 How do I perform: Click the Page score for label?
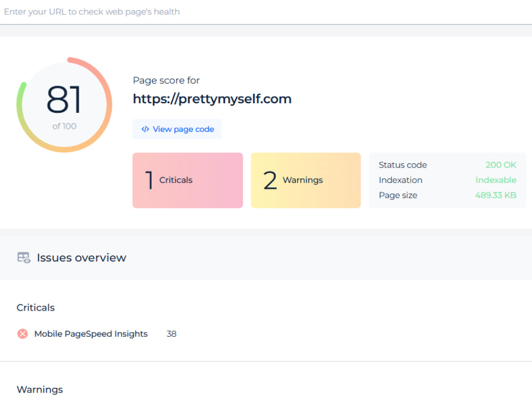[x=166, y=80]
